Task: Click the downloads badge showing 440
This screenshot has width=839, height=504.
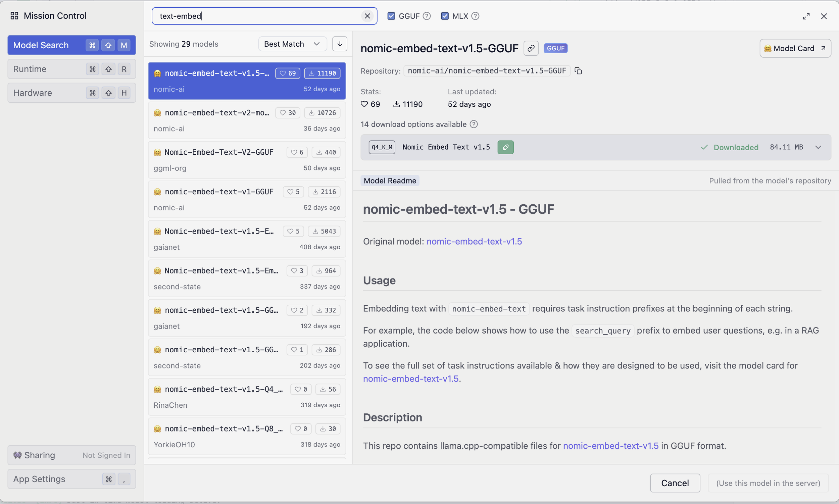Action: (326, 152)
